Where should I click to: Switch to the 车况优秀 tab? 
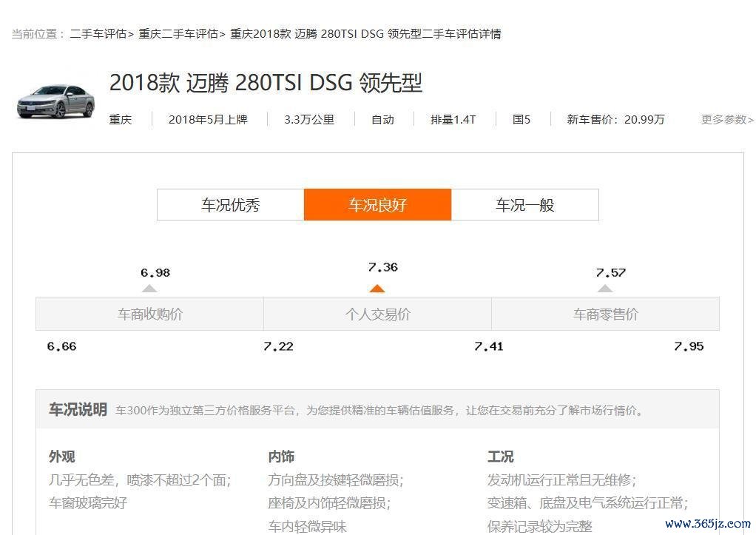tap(231, 205)
